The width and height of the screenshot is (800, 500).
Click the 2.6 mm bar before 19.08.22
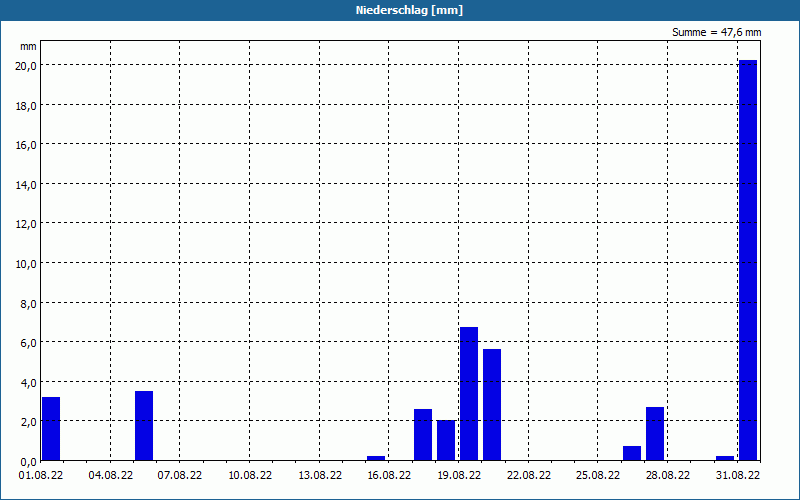tap(423, 435)
